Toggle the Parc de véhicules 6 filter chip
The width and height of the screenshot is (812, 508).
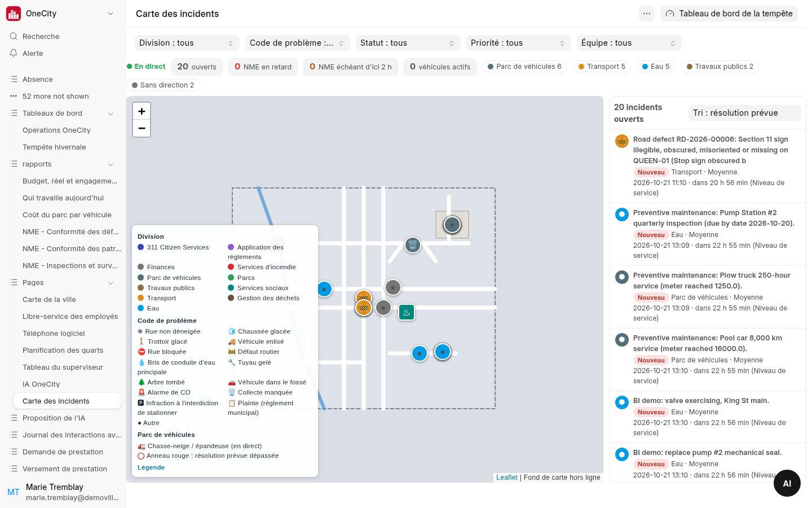click(x=525, y=67)
